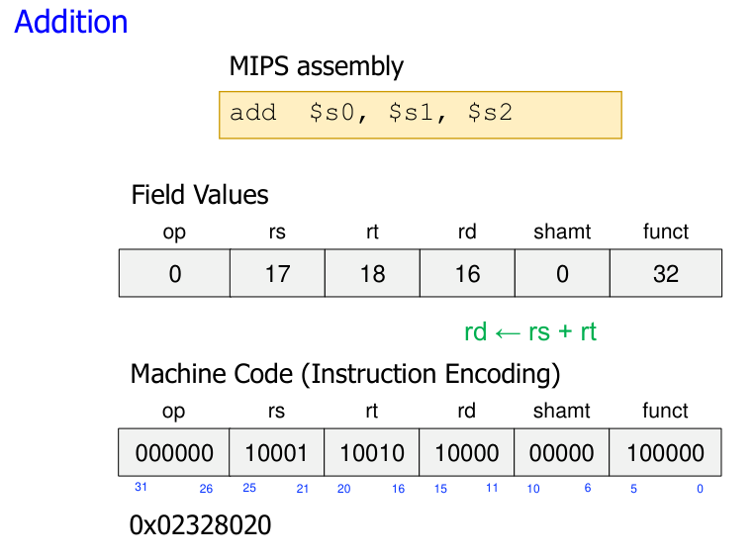The height and width of the screenshot is (559, 756).
Task: Select the funct field value 32
Action: click(666, 273)
